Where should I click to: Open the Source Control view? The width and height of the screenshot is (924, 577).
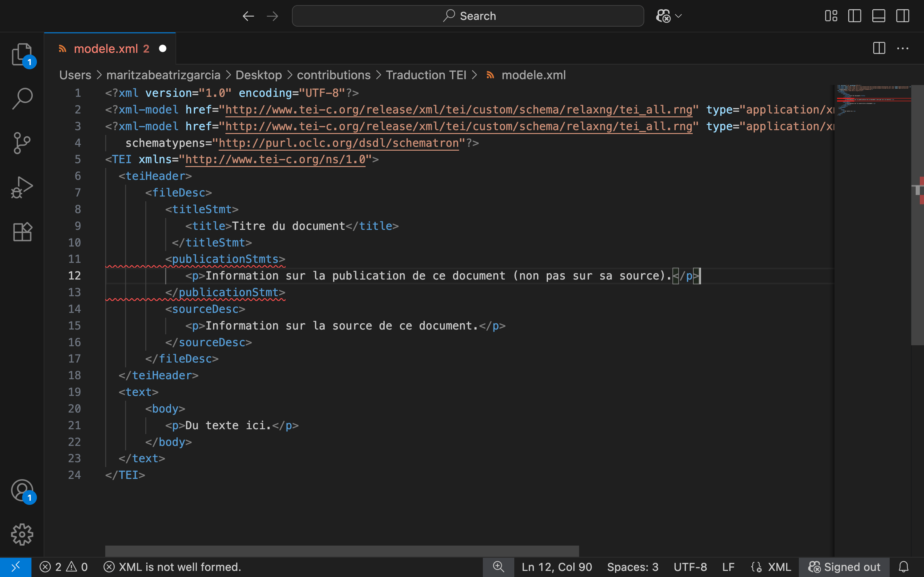click(22, 143)
